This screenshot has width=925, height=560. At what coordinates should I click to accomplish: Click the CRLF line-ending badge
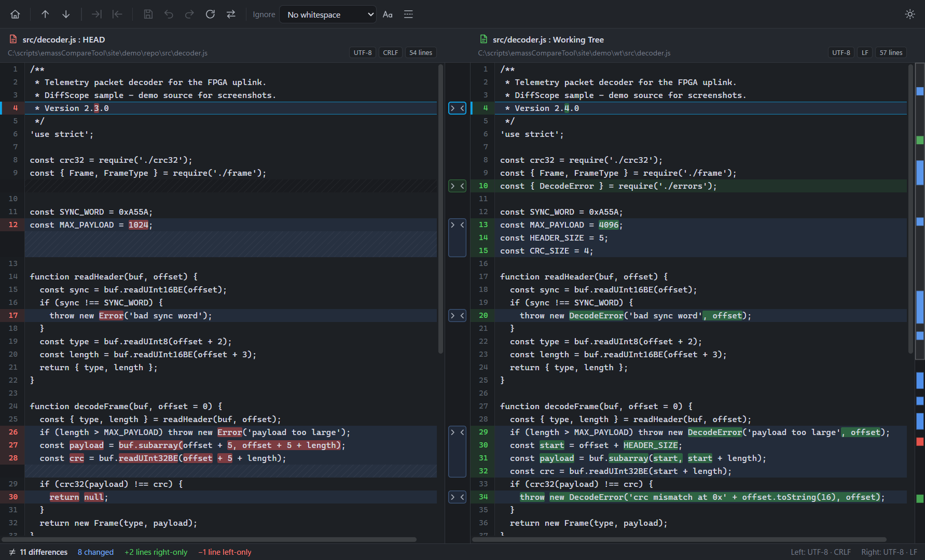391,53
